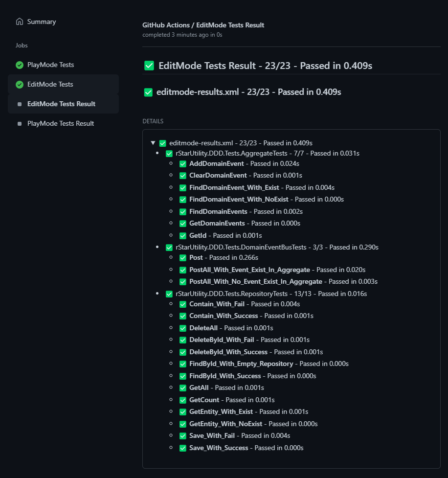
Task: Click check icon beside DeleteById_With_Fail
Action: click(x=183, y=340)
